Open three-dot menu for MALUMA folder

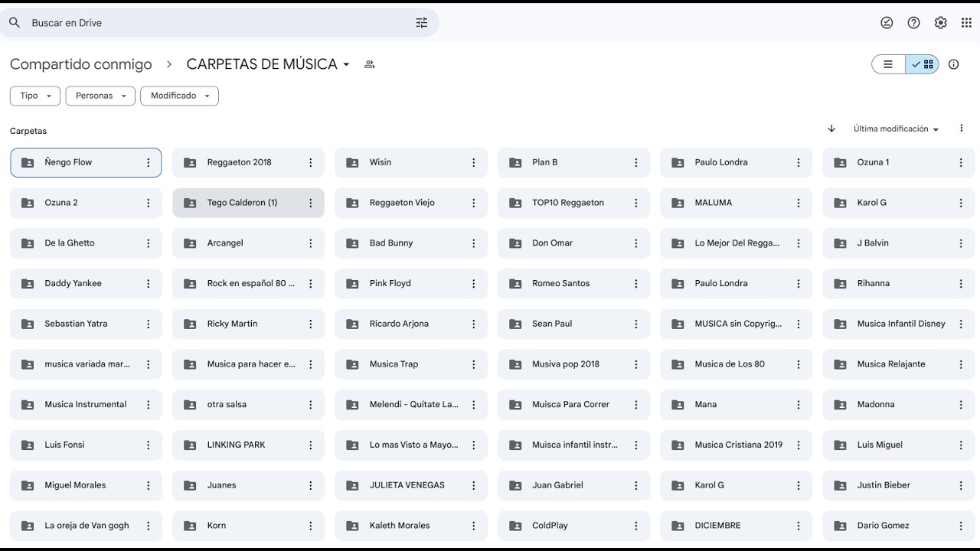(x=799, y=203)
